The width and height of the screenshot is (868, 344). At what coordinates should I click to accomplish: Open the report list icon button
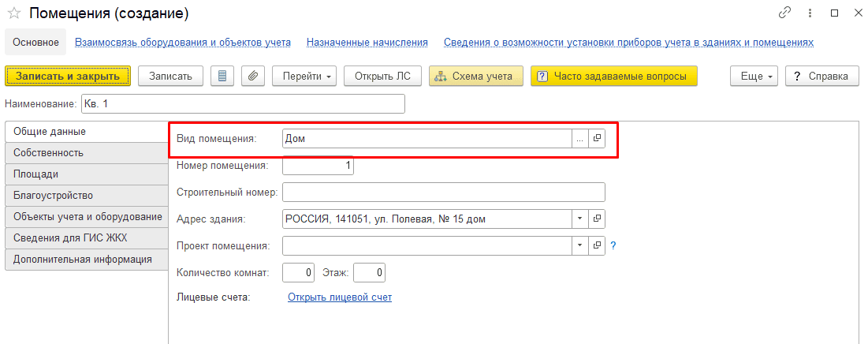[222, 76]
